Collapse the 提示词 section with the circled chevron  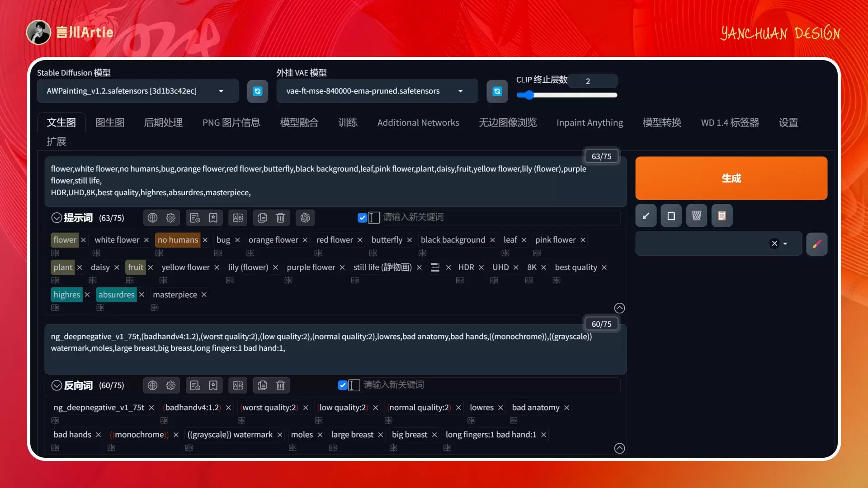tap(57, 218)
